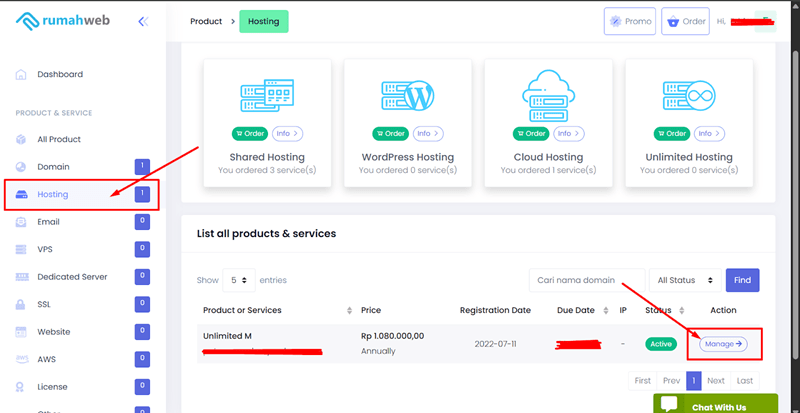
Task: Click the VPS server stack icon
Action: [x=21, y=250]
